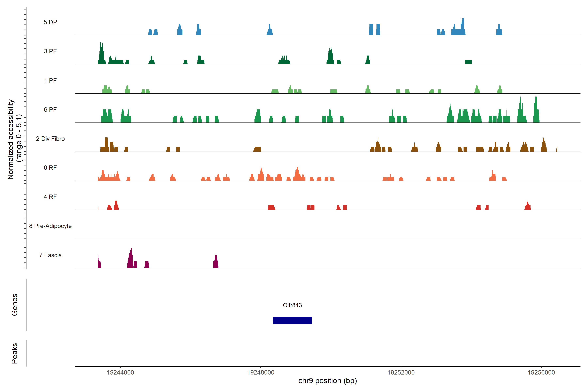
Task: Select the 6 PF track label
Action: pyautogui.click(x=50, y=109)
